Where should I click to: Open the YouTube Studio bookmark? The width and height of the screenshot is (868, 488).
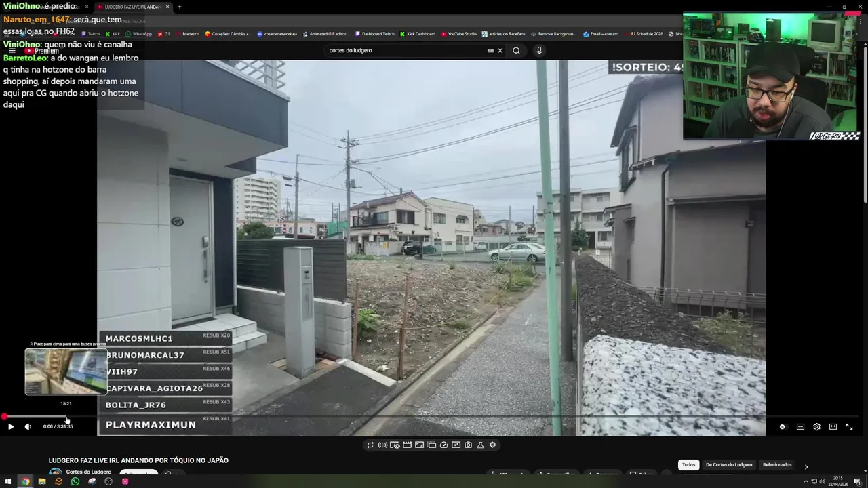(459, 34)
